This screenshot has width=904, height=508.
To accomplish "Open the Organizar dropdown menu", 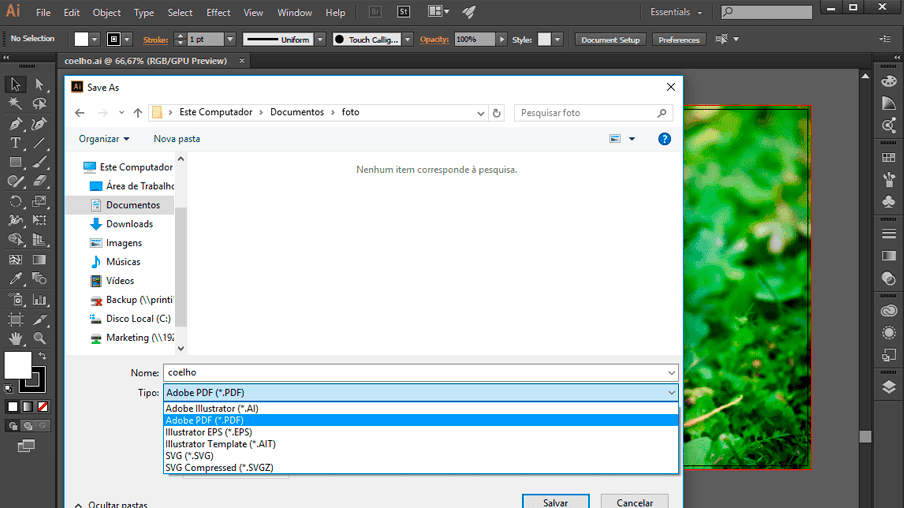I will coord(104,139).
